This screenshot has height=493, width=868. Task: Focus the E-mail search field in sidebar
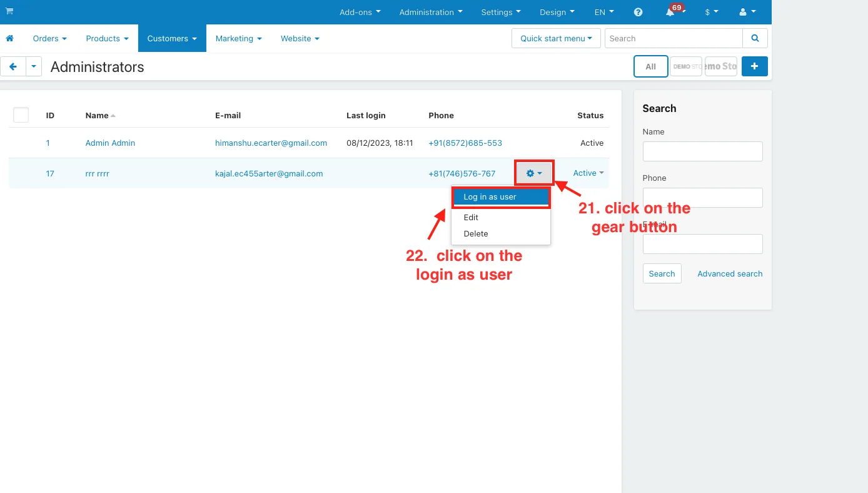click(702, 244)
